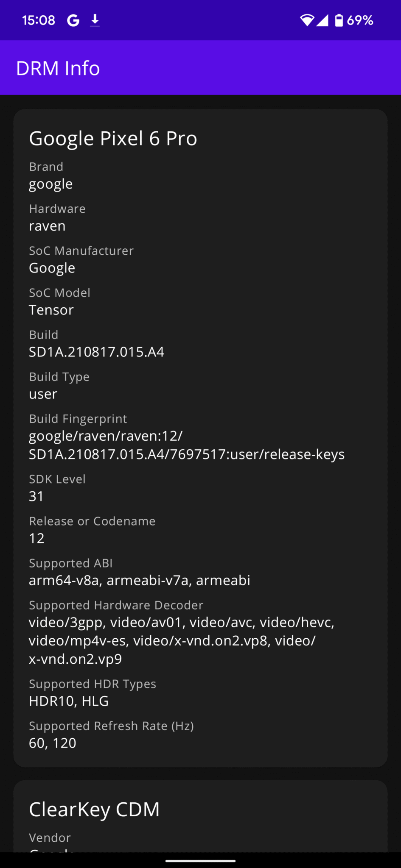Tap the Google "G" notification icon
401x868 pixels.
(x=72, y=20)
